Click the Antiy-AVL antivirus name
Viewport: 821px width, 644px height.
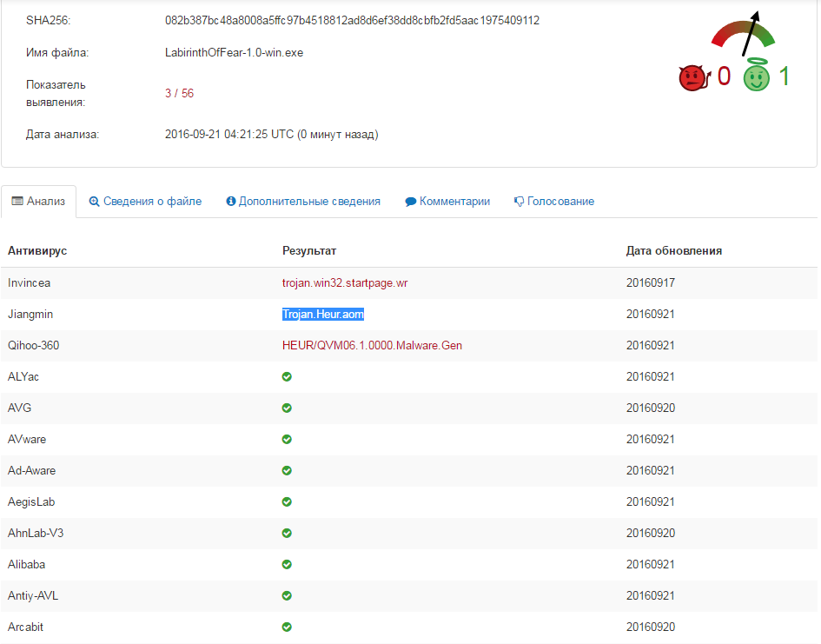[33, 596]
